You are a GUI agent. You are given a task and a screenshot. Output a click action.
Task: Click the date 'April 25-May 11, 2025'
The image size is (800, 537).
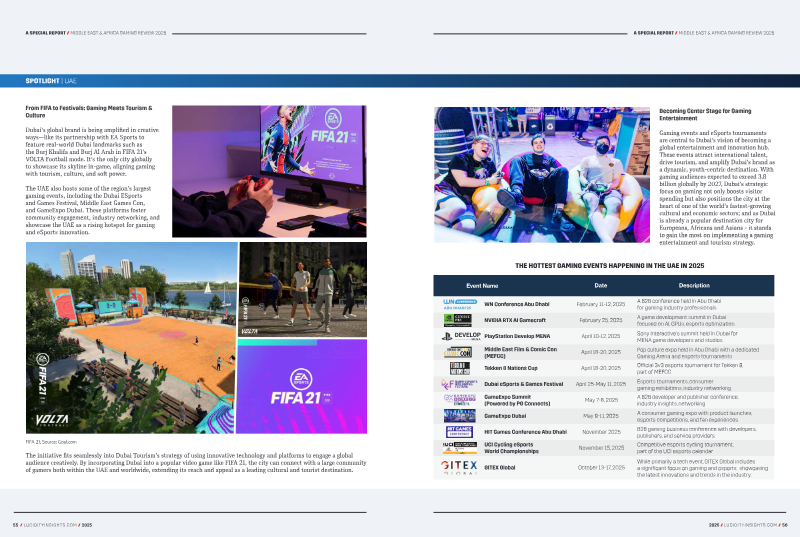coord(601,384)
